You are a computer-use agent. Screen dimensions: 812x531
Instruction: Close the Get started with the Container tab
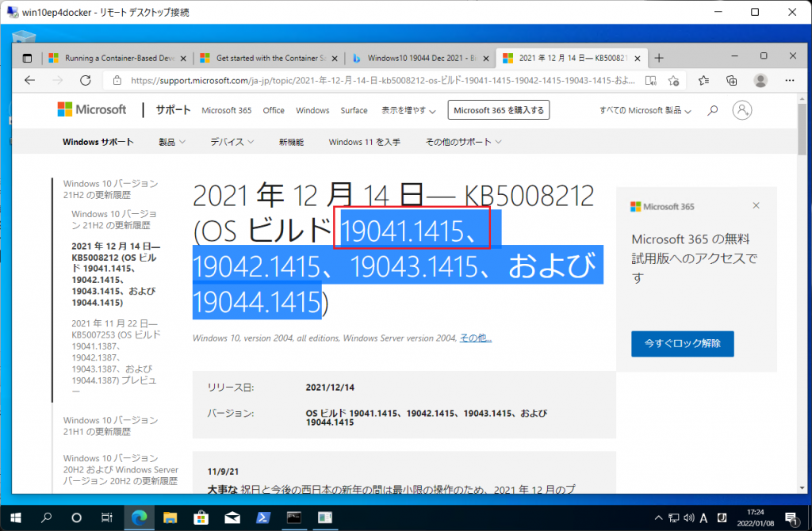tap(335, 59)
